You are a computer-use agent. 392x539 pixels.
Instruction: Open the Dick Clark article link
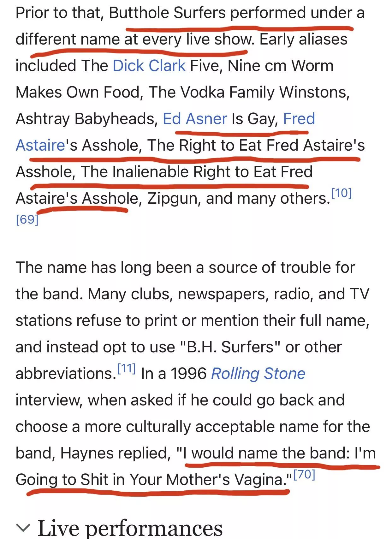coord(149,66)
